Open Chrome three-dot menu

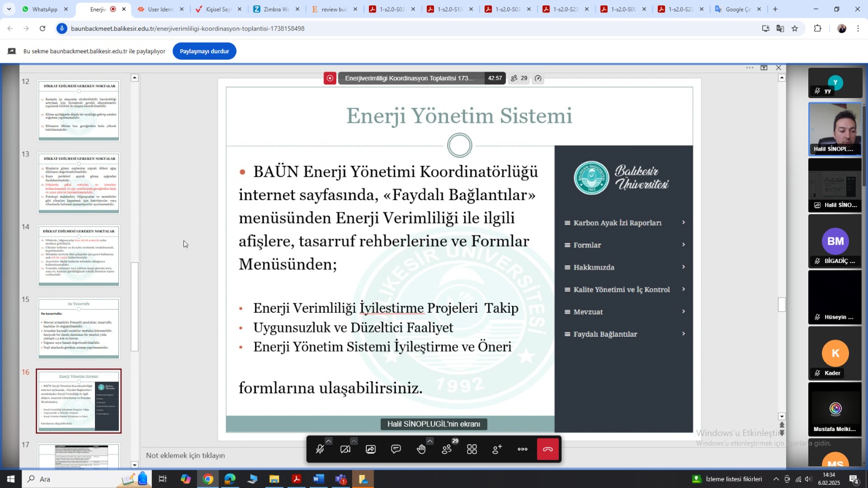(858, 28)
